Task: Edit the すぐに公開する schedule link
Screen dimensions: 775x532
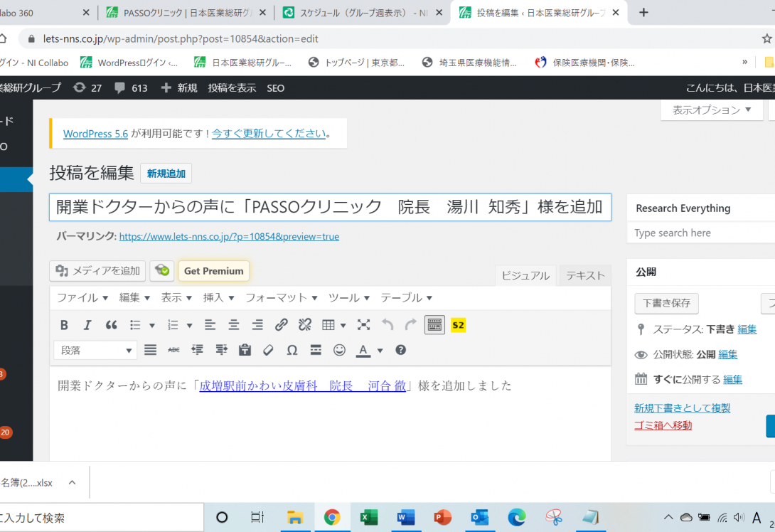Action: click(732, 380)
